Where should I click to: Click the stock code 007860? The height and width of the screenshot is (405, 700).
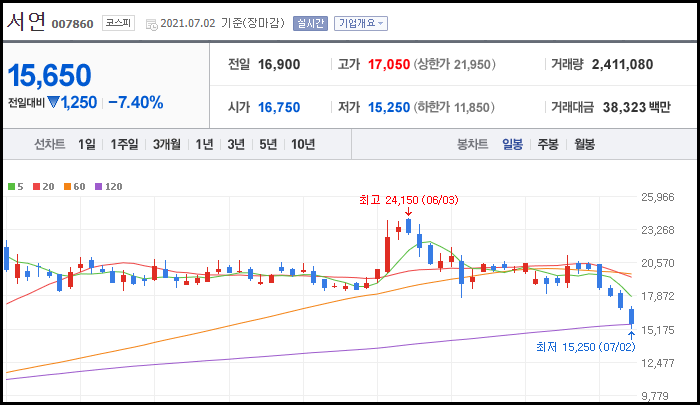pyautogui.click(x=72, y=24)
